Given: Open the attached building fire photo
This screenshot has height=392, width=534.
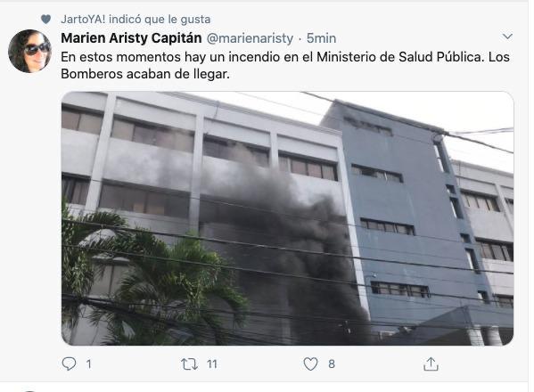Looking at the screenshot, I should point(287,218).
